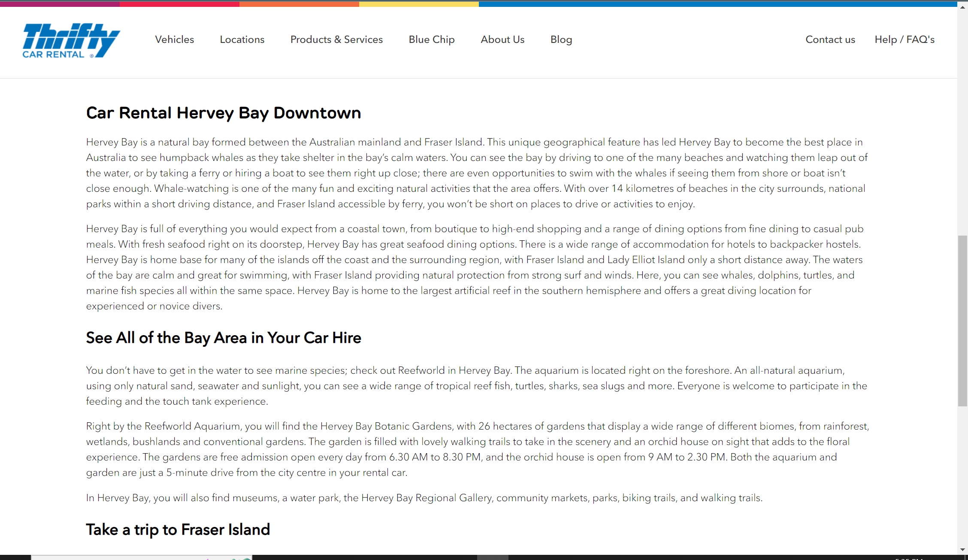Select the Blue Chip menu item
This screenshot has height=560, width=968.
(x=431, y=39)
